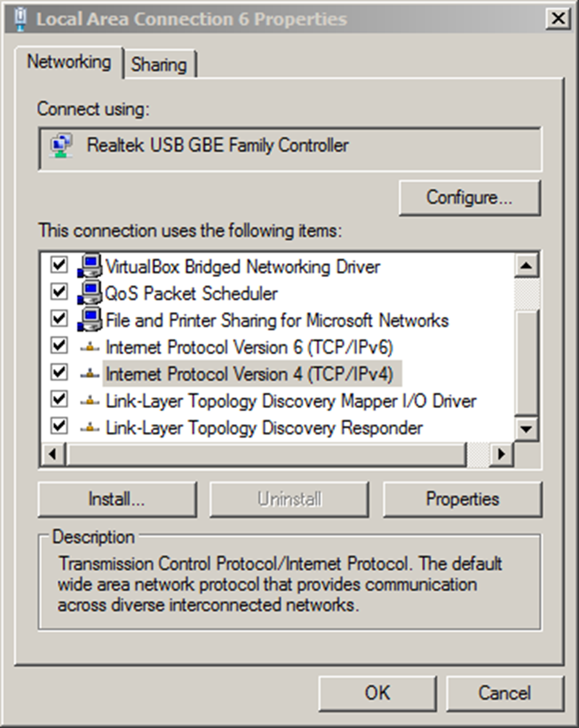Image resolution: width=579 pixels, height=728 pixels.
Task: Click the VirtualBox Bridged Networking Driver icon
Action: pos(89,265)
